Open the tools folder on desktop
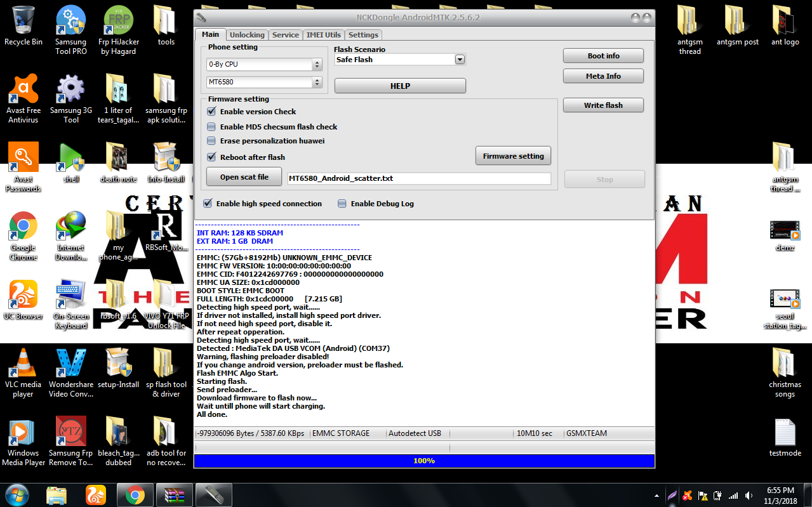This screenshot has height=507, width=812. tap(166, 27)
